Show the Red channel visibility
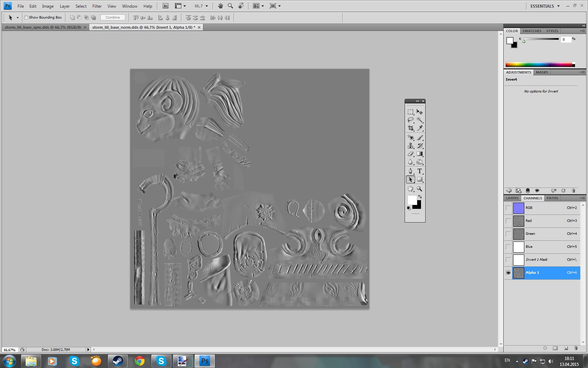588x368 pixels. point(508,221)
